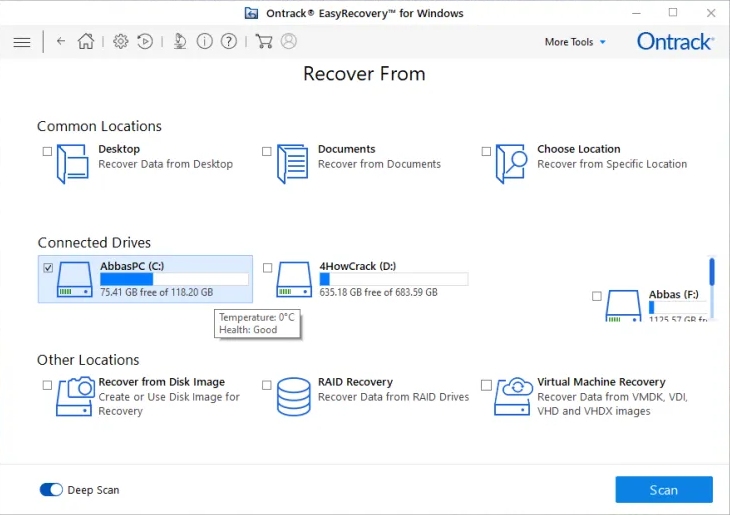Screen dimensions: 730x515
Task: Check the RAID Recovery checkbox
Action: point(267,385)
